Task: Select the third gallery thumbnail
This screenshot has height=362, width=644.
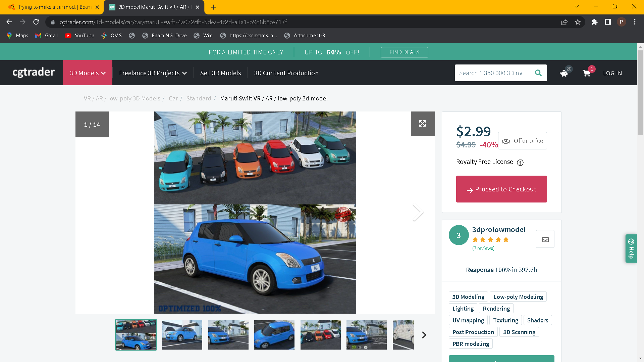Action: click(x=228, y=335)
